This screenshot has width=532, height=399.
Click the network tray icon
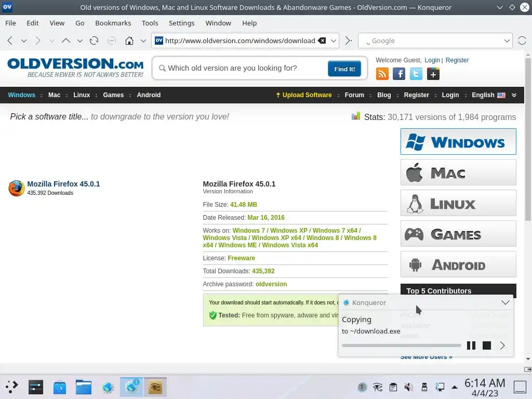pyautogui.click(x=440, y=387)
